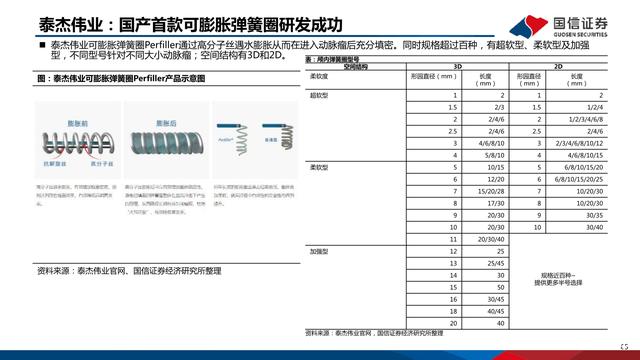This screenshot has width=640, height=360.
Task: Click the 柔软度 header cell
Action: (x=319, y=76)
